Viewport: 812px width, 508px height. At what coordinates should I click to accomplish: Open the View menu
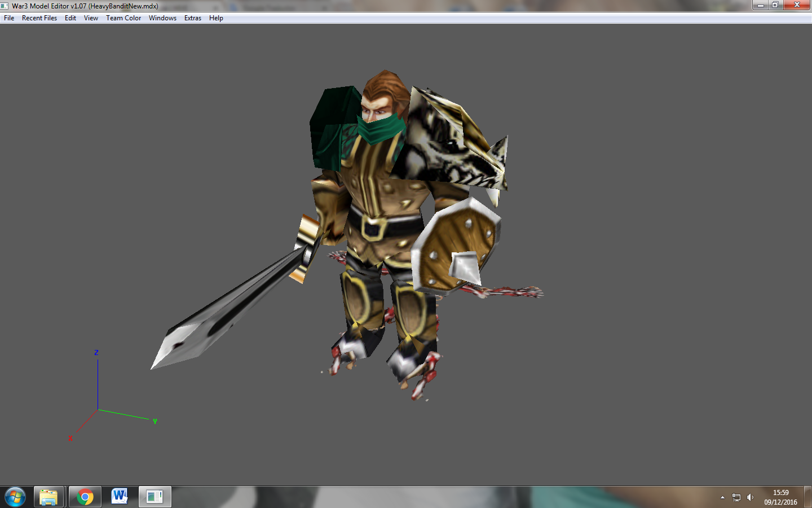coord(91,18)
